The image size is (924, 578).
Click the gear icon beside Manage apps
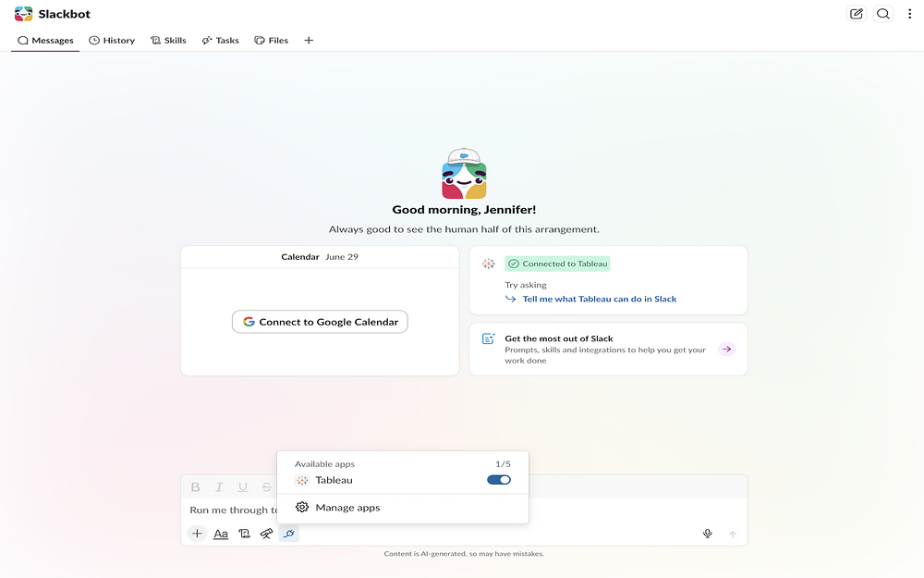(x=302, y=507)
